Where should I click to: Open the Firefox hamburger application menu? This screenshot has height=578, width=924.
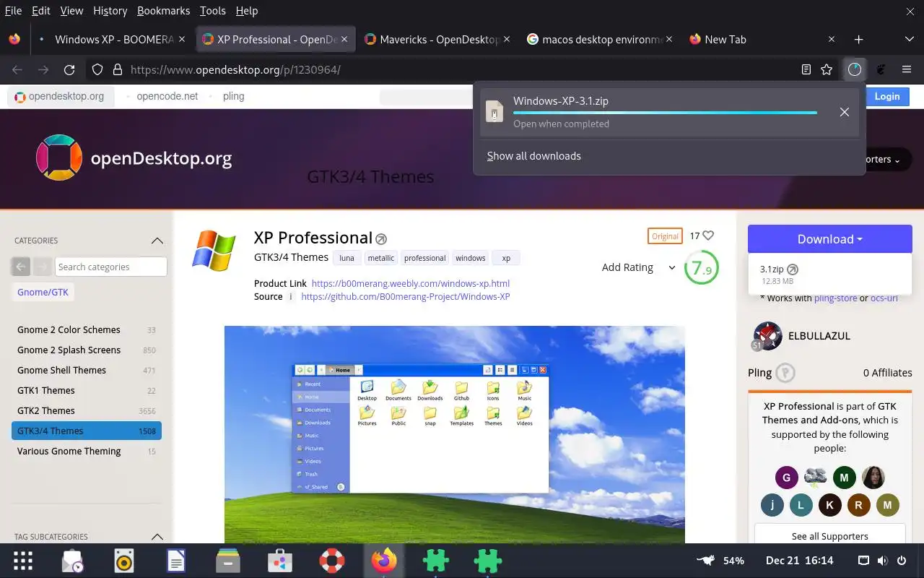click(907, 70)
